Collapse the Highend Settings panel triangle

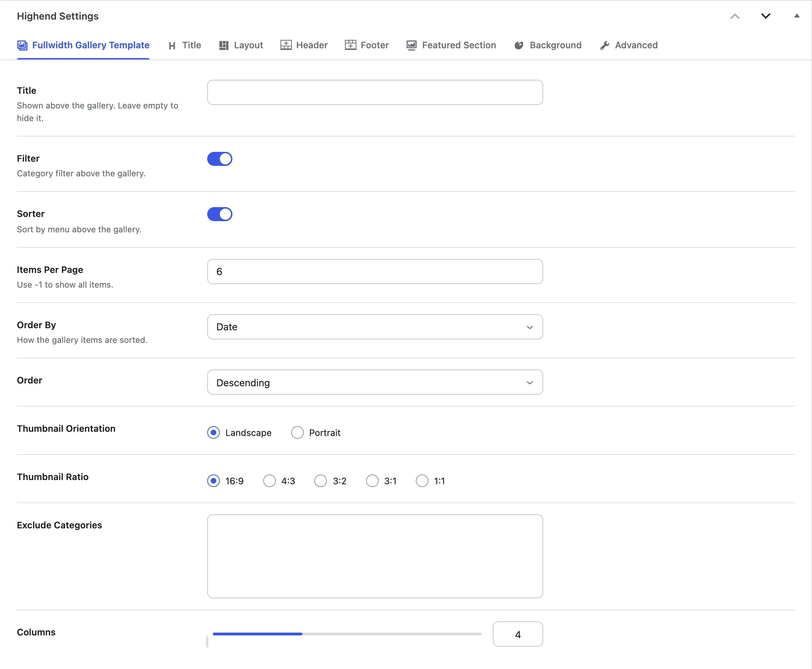click(797, 16)
